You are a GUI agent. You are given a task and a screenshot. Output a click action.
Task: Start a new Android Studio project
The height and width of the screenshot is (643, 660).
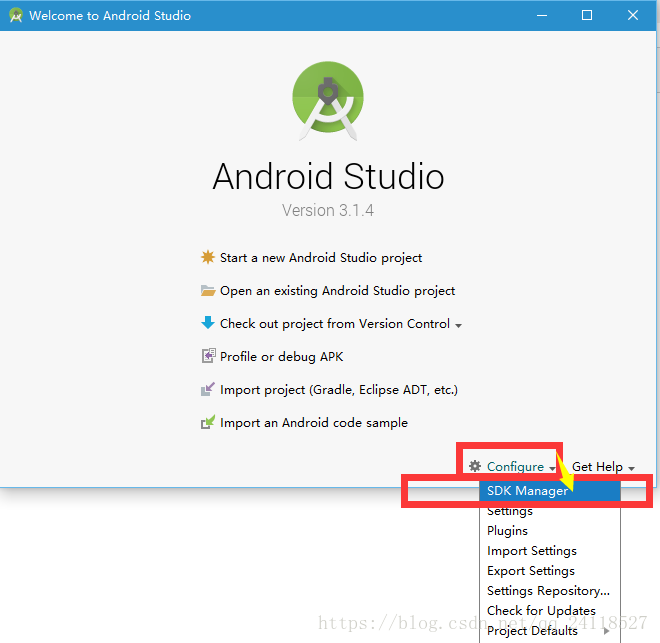[x=321, y=258]
